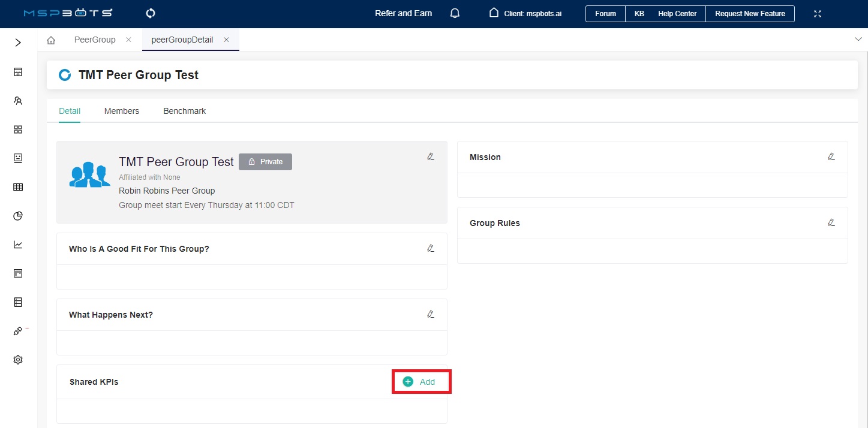The image size is (868, 428).
Task: Click the Private group badge
Action: coord(265,162)
